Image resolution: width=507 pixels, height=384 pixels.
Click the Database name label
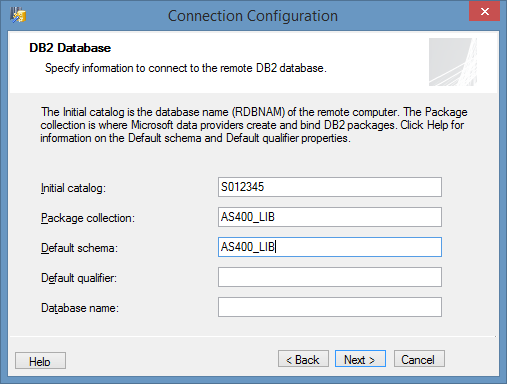tap(80, 308)
